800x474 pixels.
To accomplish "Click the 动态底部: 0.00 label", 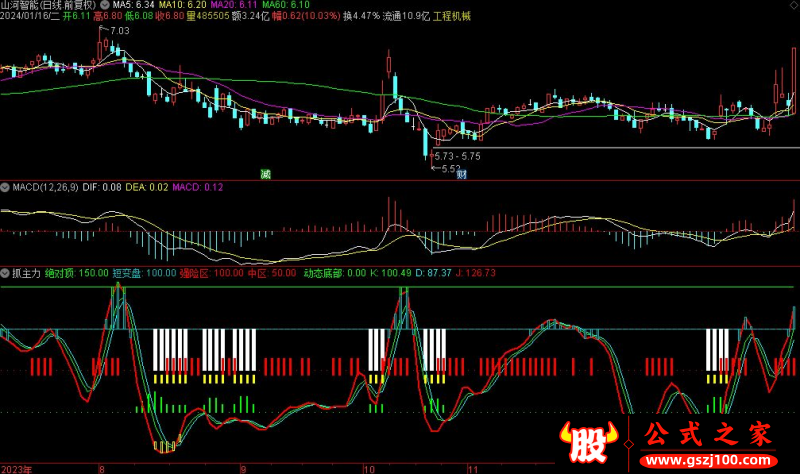I will pos(335,273).
